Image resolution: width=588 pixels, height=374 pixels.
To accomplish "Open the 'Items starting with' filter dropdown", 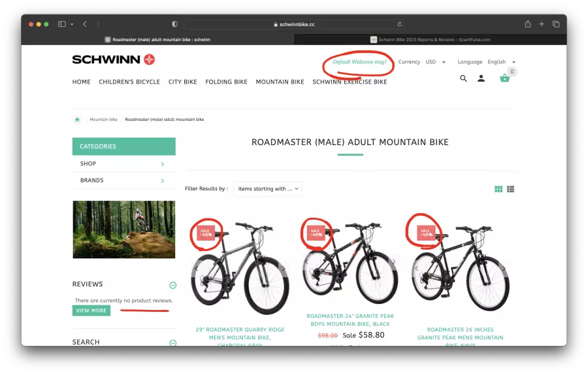I will pyautogui.click(x=268, y=189).
